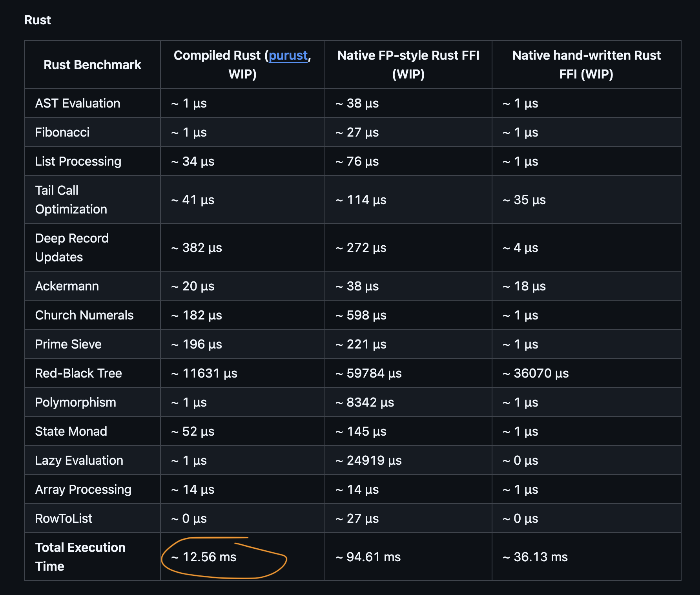Open the purust link in header
Image resolution: width=700 pixels, height=595 pixels.
point(288,56)
